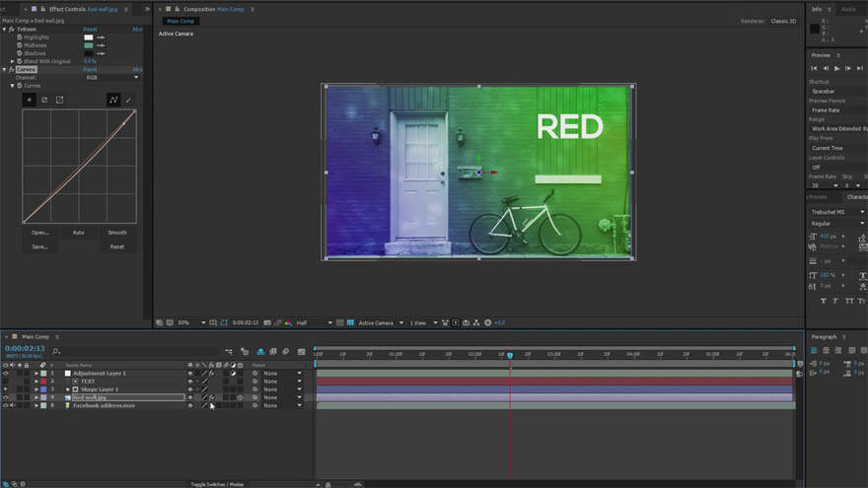The image size is (868, 488).
Task: Open the Midtones green color swatch
Action: click(x=89, y=45)
